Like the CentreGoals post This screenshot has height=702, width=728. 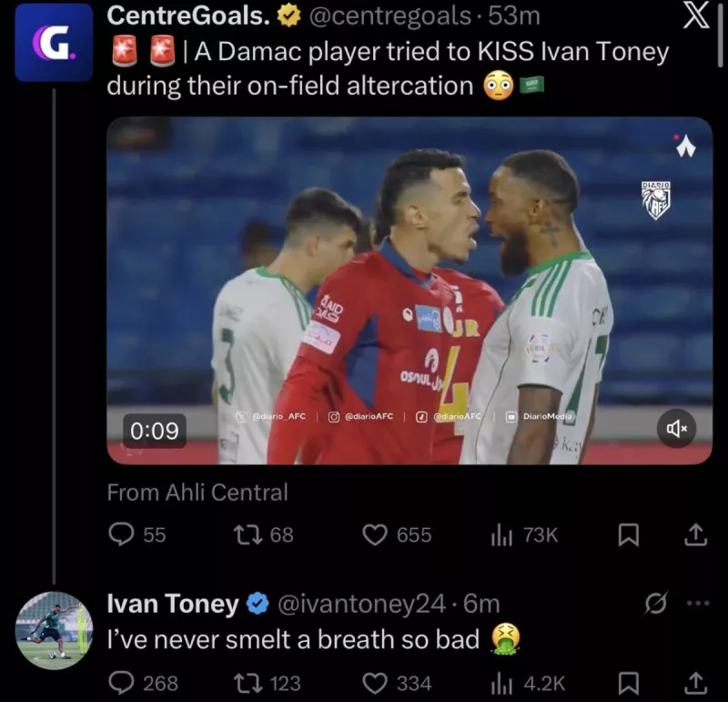(x=376, y=534)
